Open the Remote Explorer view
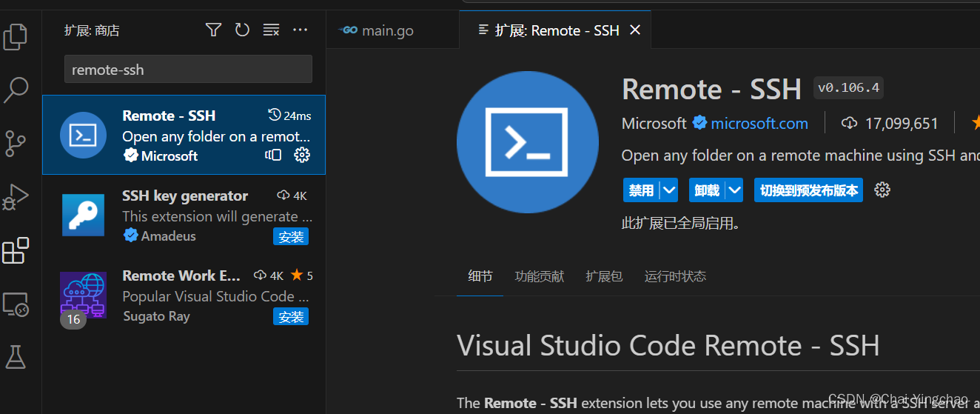 click(x=16, y=304)
